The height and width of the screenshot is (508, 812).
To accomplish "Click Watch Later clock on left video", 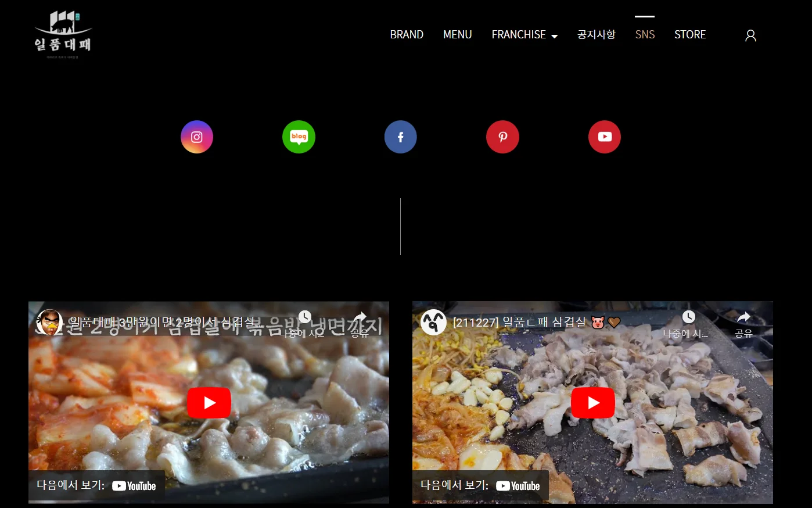I will coord(304,317).
